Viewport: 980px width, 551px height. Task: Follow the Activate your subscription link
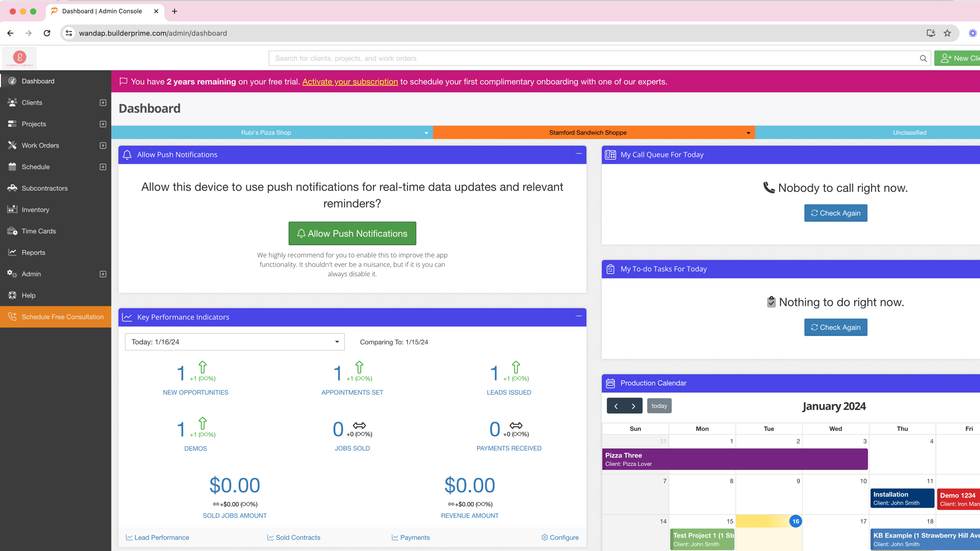pyautogui.click(x=350, y=82)
